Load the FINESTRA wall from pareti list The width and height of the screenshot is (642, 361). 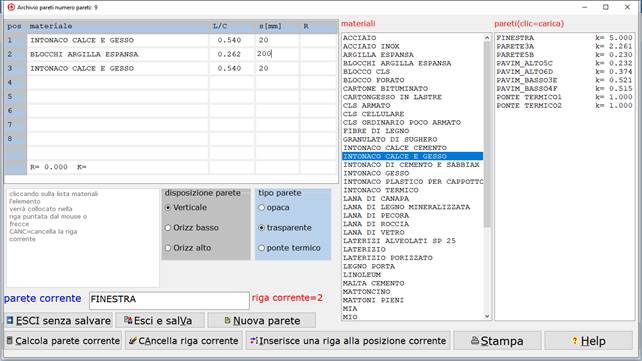(x=564, y=38)
